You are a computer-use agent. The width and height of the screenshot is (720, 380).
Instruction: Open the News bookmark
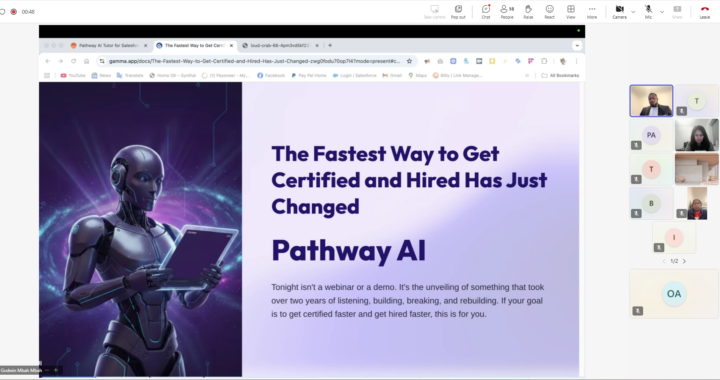coord(101,75)
